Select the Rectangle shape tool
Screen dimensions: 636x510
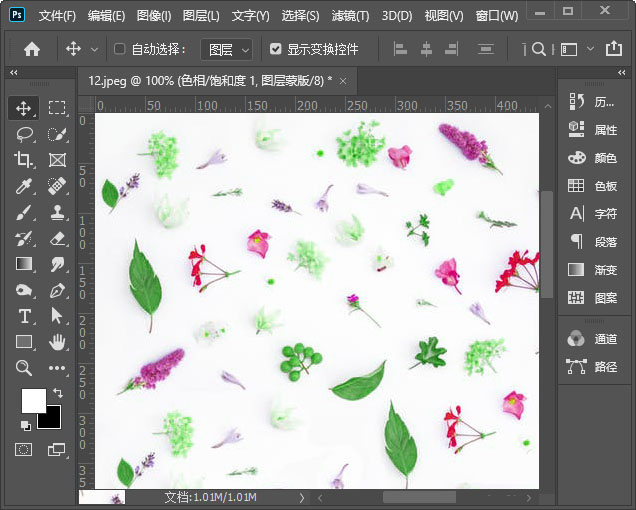click(x=24, y=342)
